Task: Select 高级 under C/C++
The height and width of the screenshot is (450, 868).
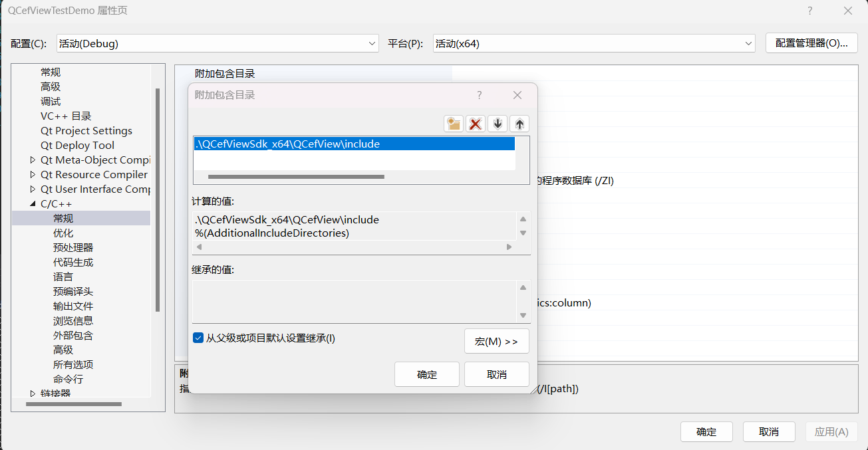Action: pyautogui.click(x=63, y=350)
